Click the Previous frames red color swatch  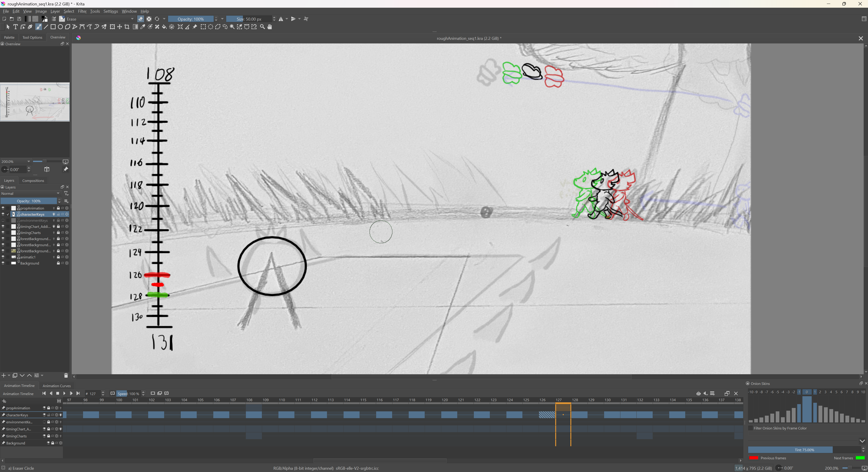753,458
